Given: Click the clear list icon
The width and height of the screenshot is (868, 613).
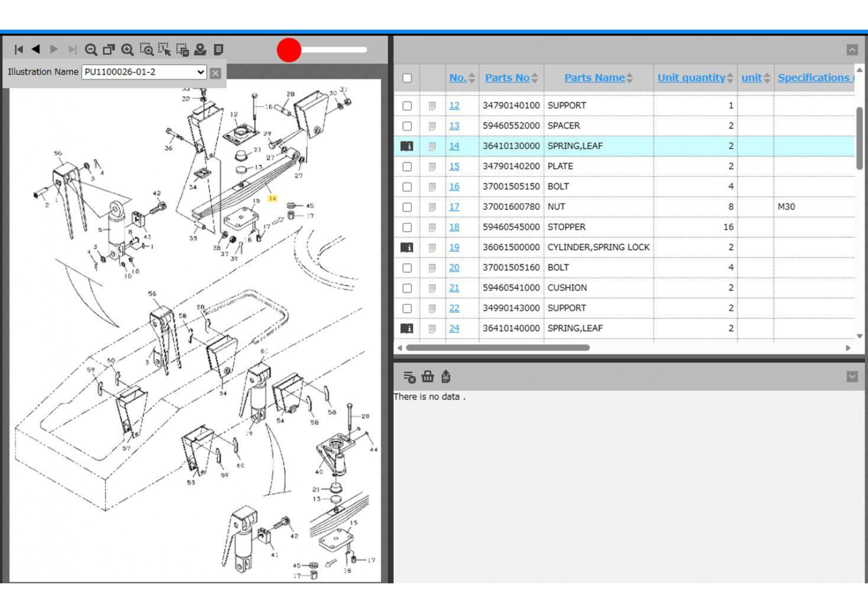Looking at the screenshot, I should click(409, 377).
